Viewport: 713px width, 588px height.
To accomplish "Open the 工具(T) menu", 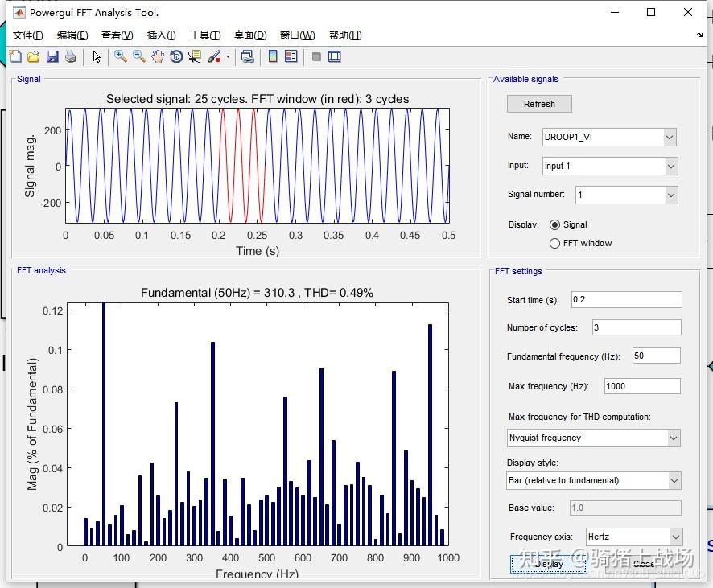I will [205, 35].
